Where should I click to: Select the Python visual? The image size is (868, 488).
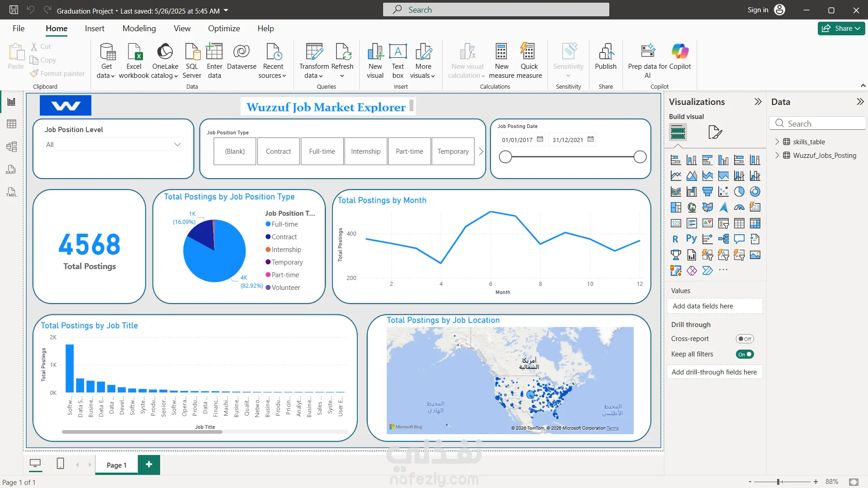692,239
